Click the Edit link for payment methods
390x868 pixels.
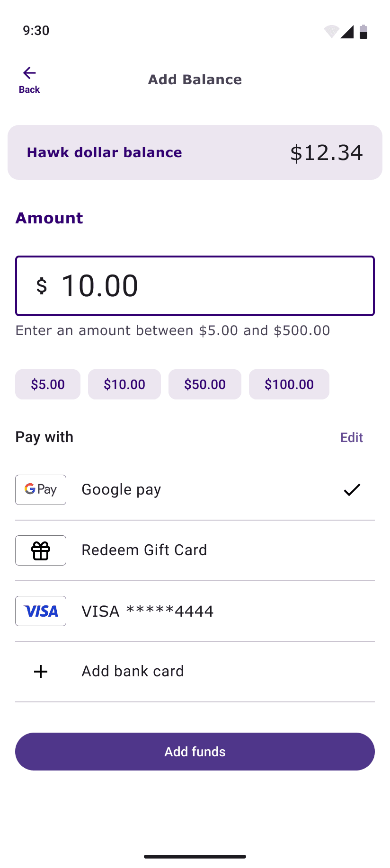click(351, 437)
